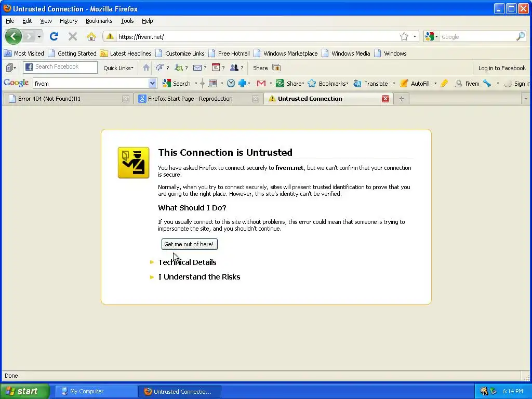Click the Forward navigation arrow
Screen dimensions: 532x399
[x=30, y=36]
